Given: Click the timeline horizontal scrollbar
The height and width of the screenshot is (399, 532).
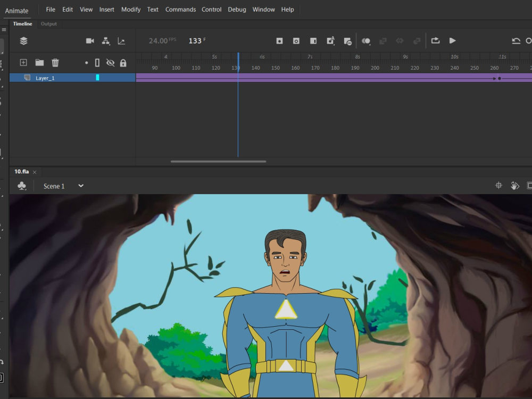Looking at the screenshot, I should pyautogui.click(x=219, y=162).
